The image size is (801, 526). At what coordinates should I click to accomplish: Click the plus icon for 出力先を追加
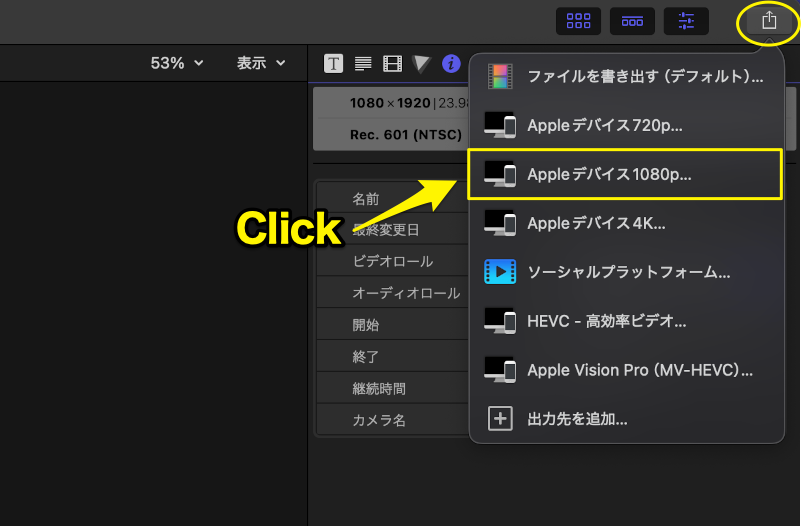[500, 419]
